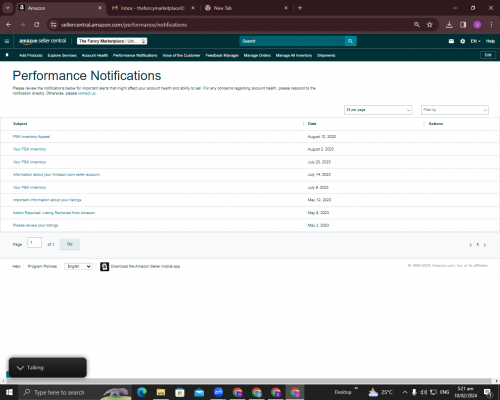Open the taskbar volume icon

click(423, 392)
